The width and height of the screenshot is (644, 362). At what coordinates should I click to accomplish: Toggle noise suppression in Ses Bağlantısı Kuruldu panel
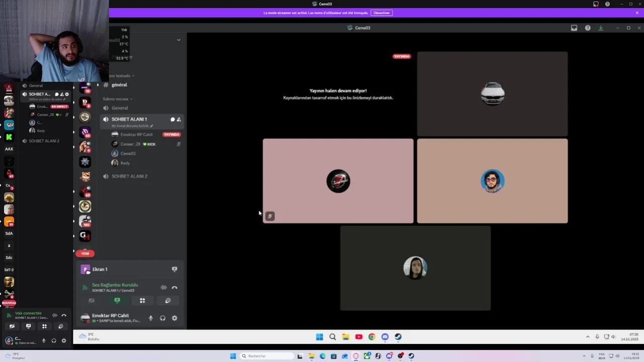pos(164,288)
